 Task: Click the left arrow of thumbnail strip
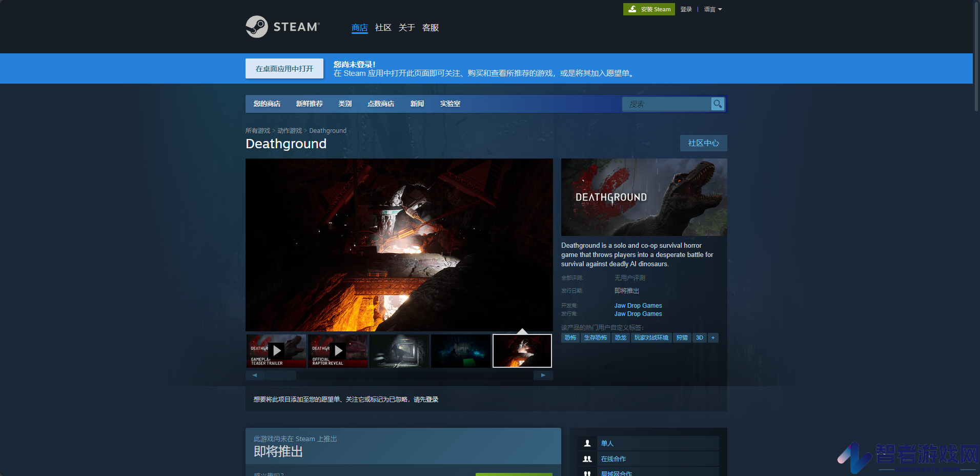[255, 375]
